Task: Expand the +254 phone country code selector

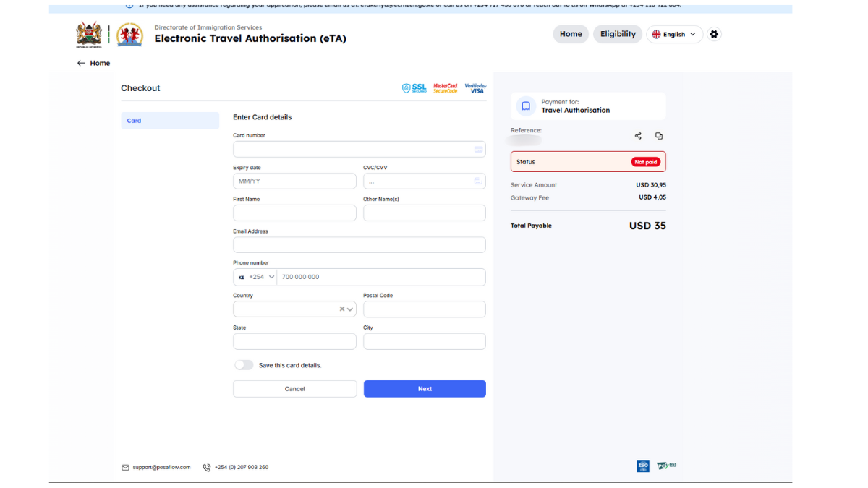Action: click(x=255, y=277)
